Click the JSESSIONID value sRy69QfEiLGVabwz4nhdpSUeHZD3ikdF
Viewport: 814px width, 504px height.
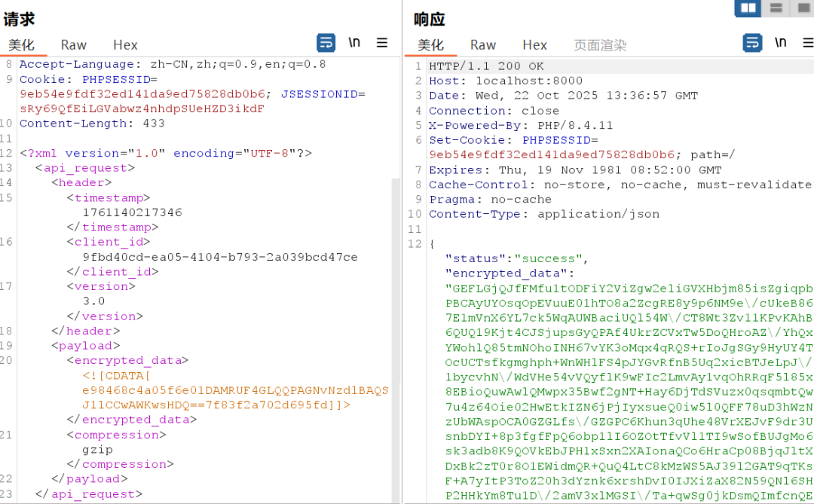click(x=142, y=109)
